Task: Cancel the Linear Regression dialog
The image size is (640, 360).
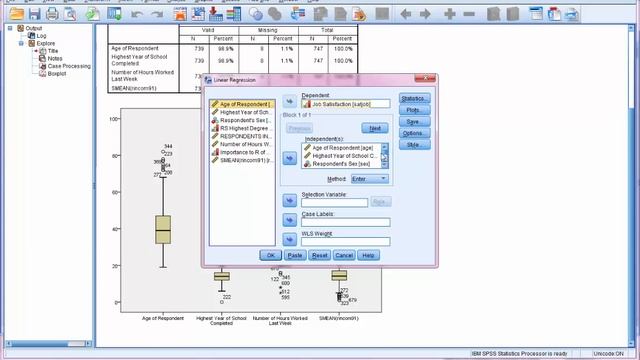Action: pyautogui.click(x=344, y=255)
